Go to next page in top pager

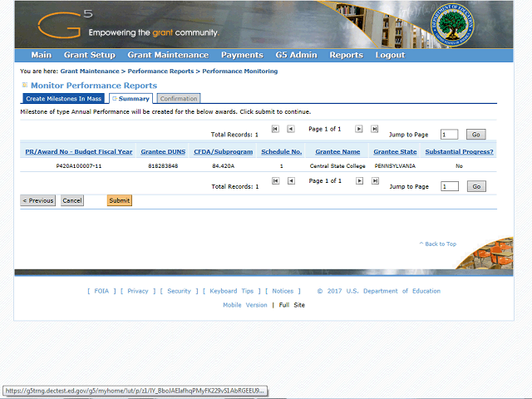[x=358, y=129]
